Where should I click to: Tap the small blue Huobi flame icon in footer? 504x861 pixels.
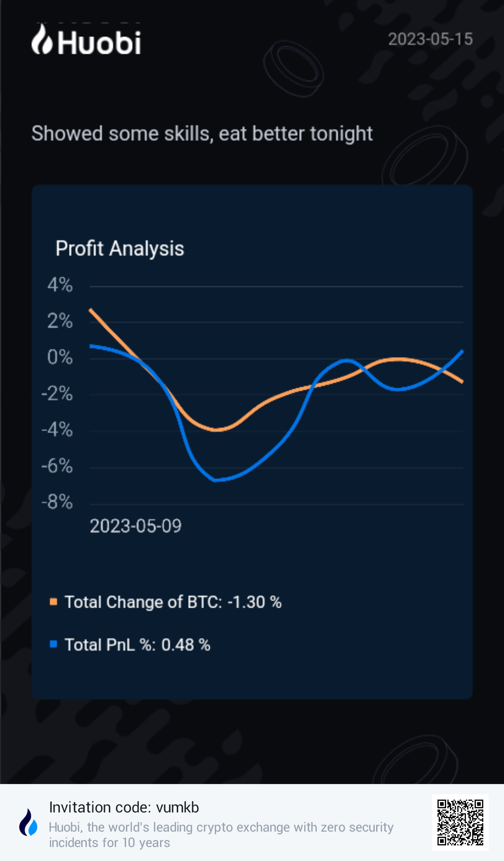[28, 822]
